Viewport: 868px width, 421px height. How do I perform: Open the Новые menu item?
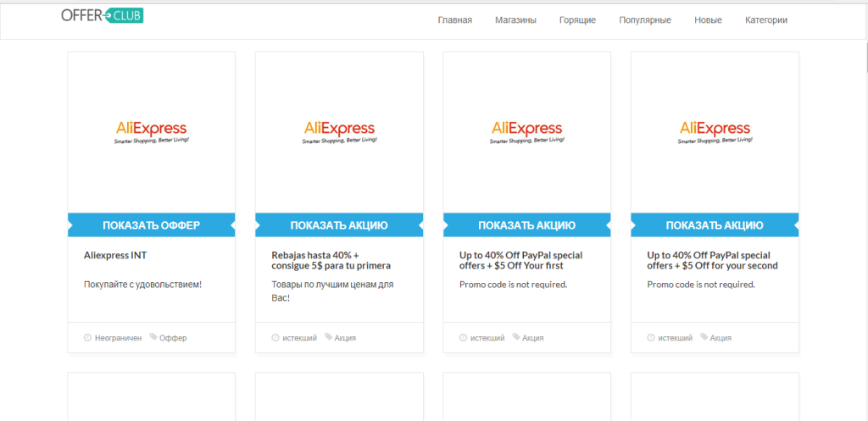[x=708, y=20]
